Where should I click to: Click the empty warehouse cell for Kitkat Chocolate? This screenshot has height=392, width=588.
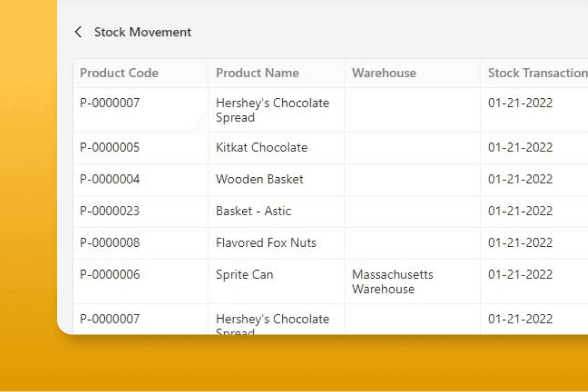coord(412,147)
